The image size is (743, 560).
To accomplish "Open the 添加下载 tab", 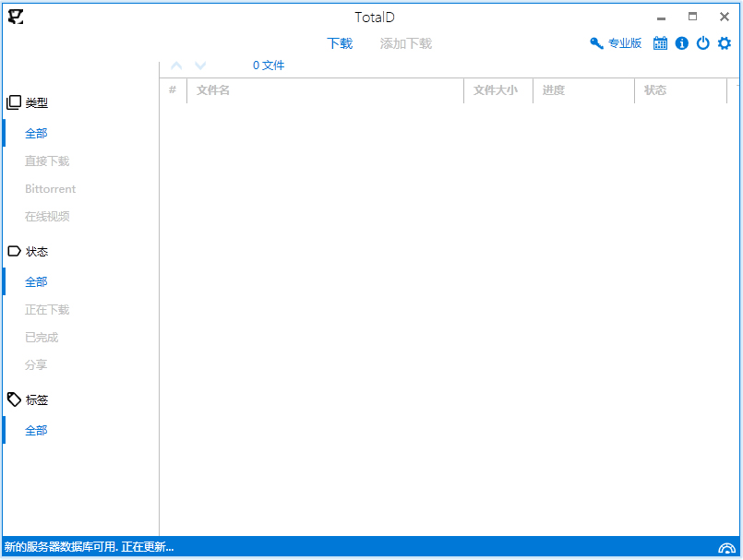I will click(x=404, y=43).
